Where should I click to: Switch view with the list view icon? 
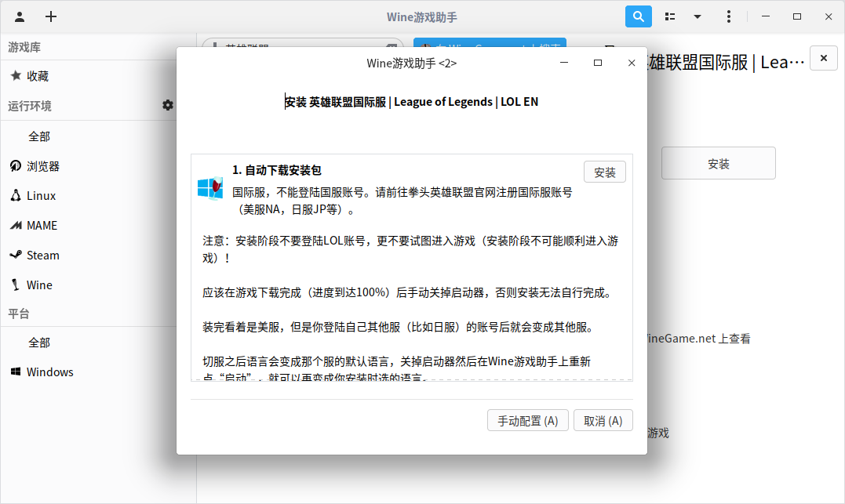coord(670,16)
